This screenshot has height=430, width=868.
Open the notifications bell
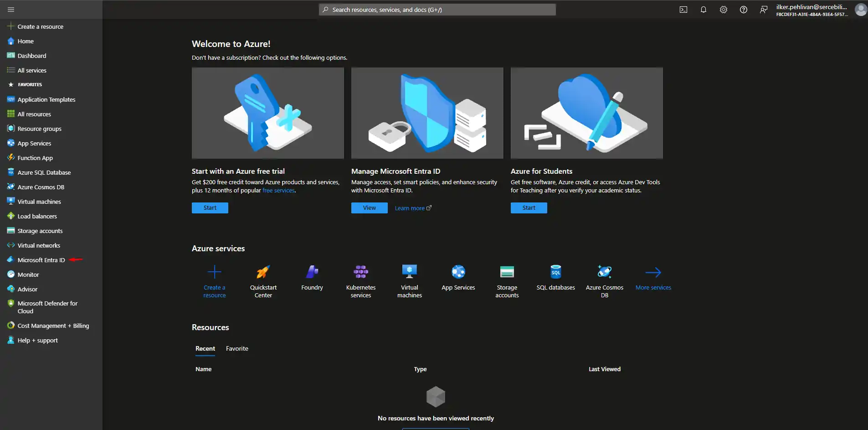[x=704, y=10]
